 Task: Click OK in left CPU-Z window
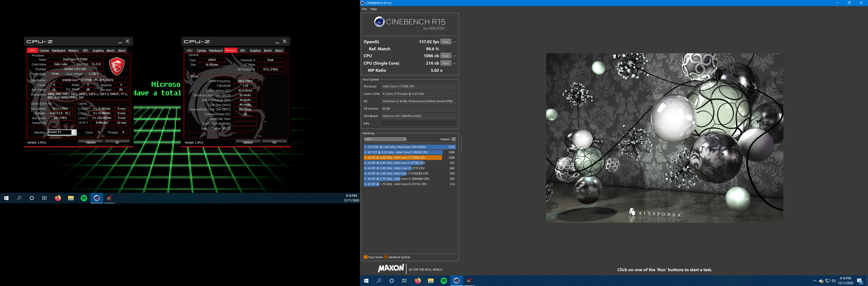click(x=117, y=143)
